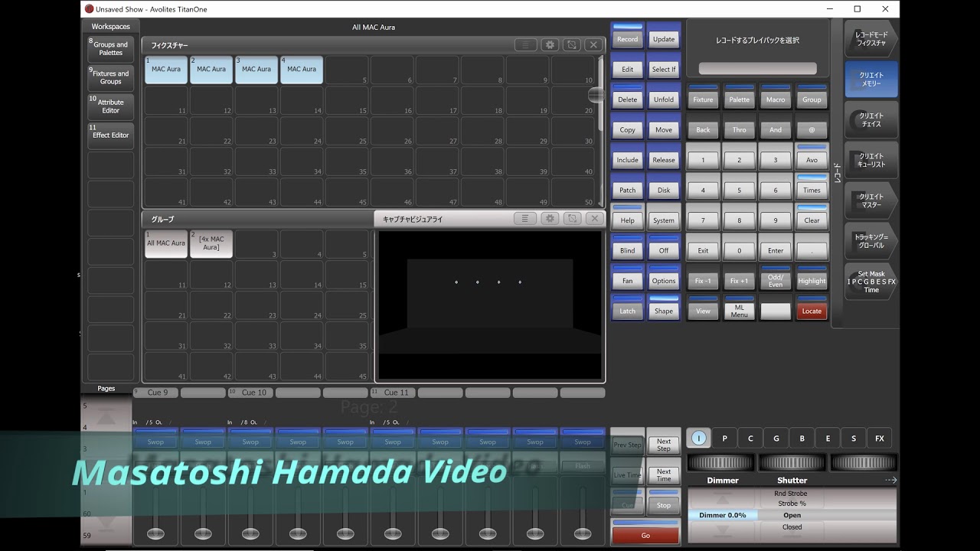Click the Next Step button
This screenshot has height=551, width=980.
(664, 445)
